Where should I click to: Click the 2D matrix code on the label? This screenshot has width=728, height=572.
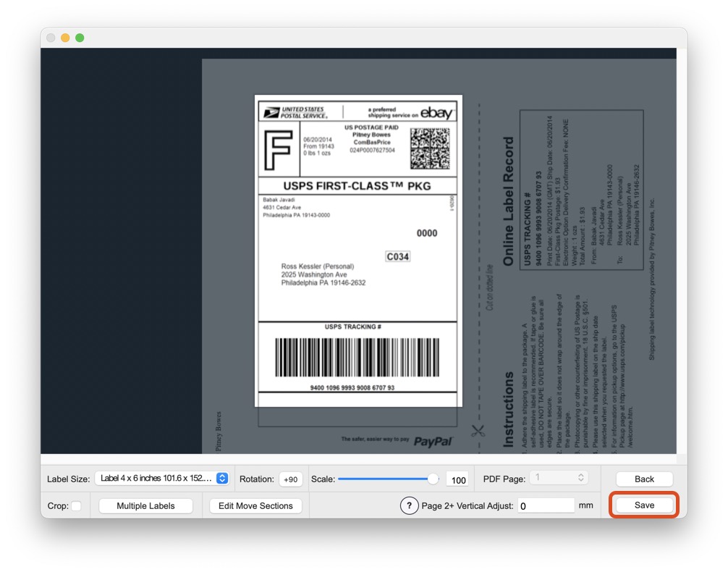pyautogui.click(x=430, y=148)
